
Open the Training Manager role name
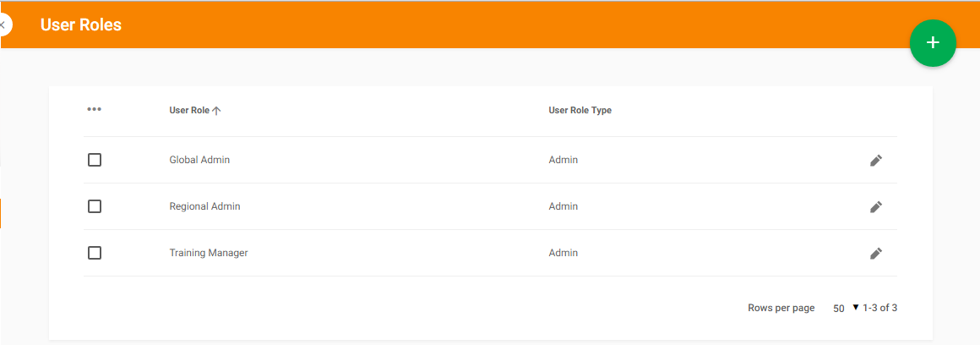[x=209, y=253]
